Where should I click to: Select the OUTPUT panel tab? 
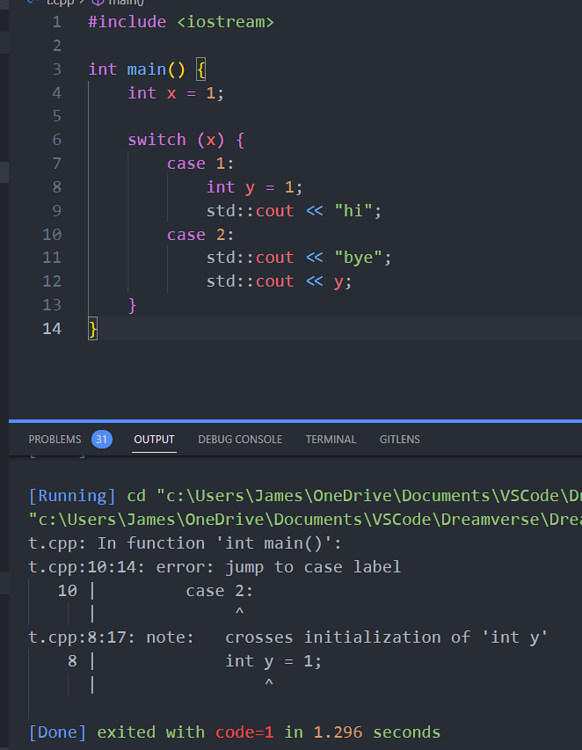click(x=154, y=439)
